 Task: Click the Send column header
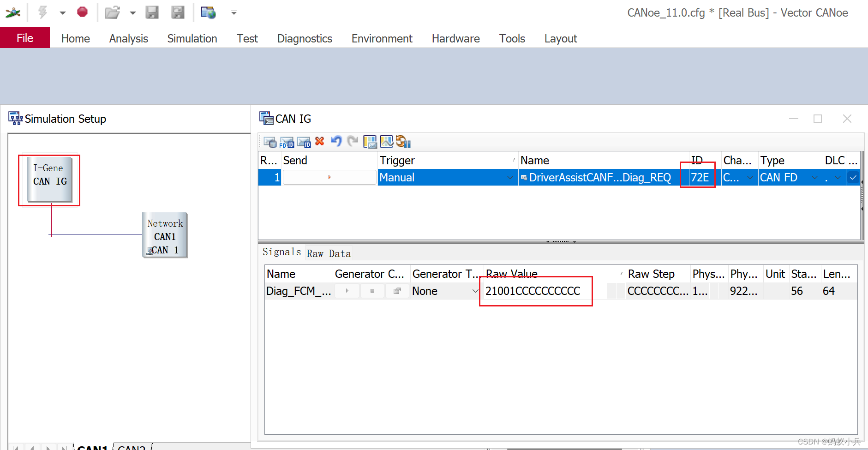point(329,160)
